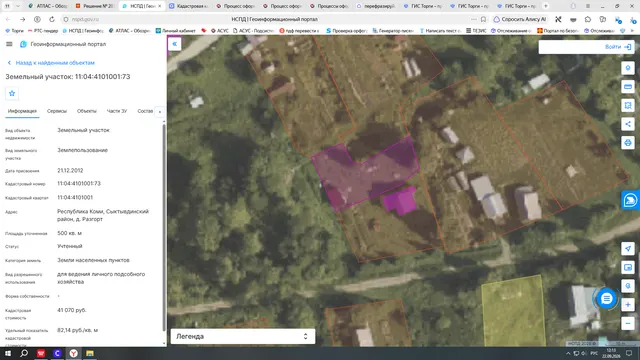Click the 500 кв. м area value
640x360 pixels.
pyautogui.click(x=69, y=233)
